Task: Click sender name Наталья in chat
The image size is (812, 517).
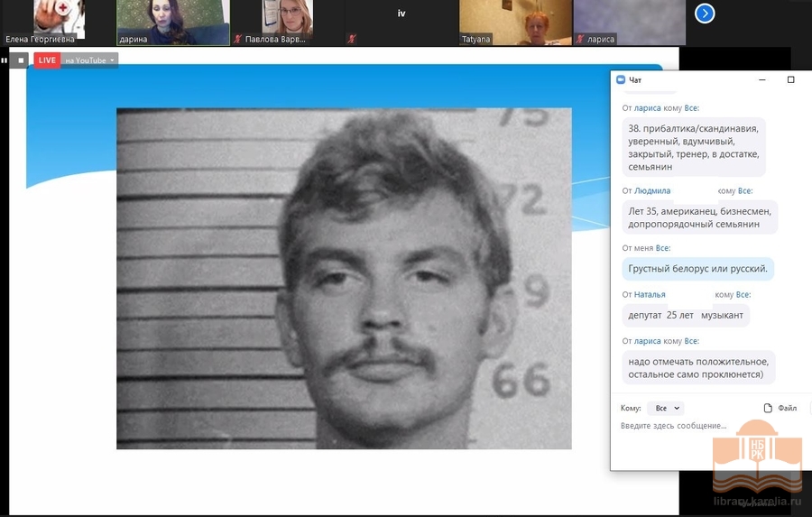Action: pyautogui.click(x=650, y=294)
